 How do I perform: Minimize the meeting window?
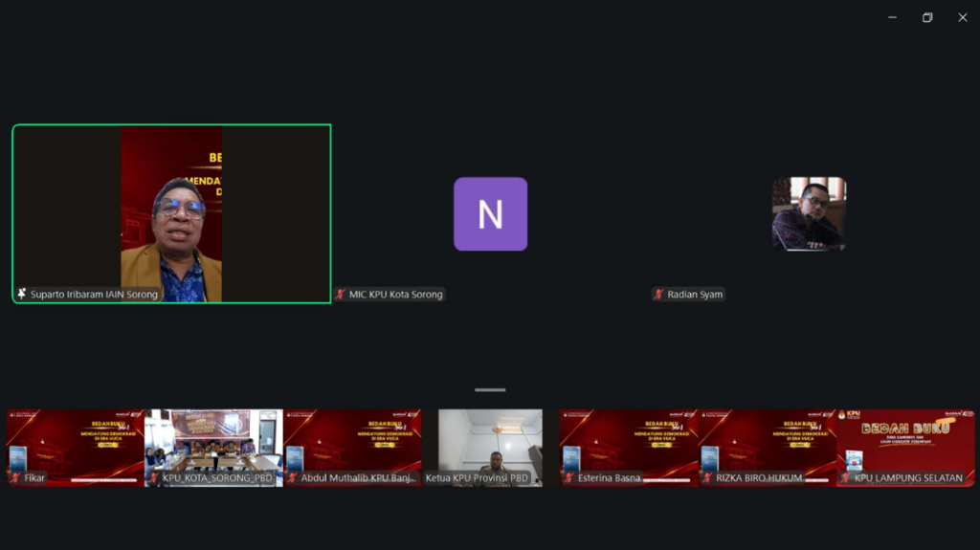pyautogui.click(x=893, y=17)
